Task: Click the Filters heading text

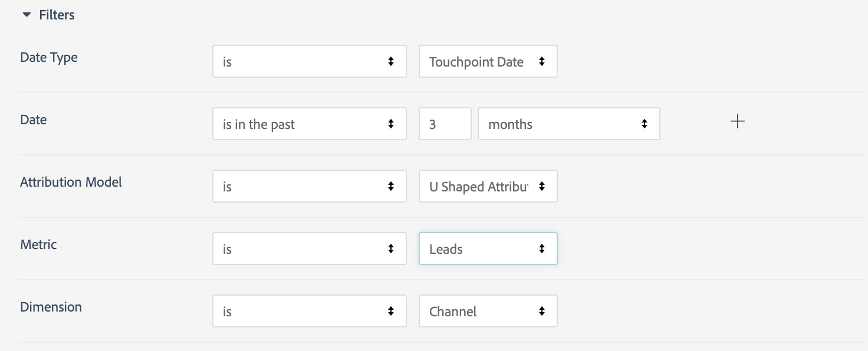Action: click(x=57, y=15)
